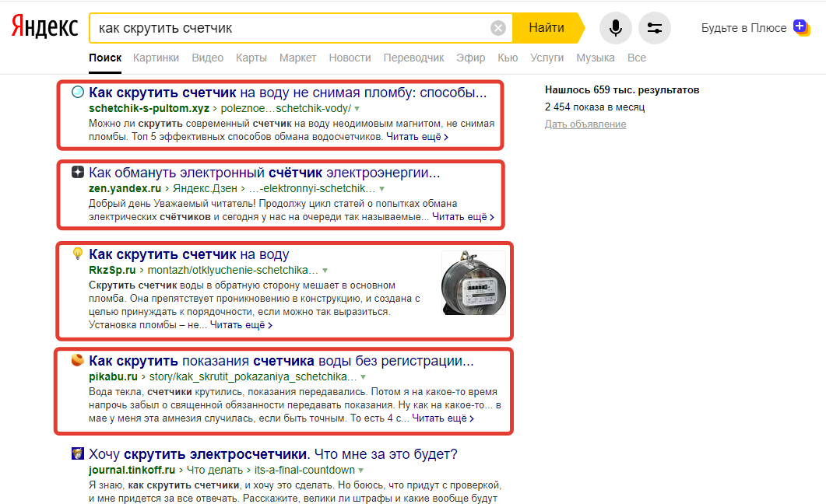Open search settings sliders icon
This screenshot has width=826, height=504.
pos(654,28)
